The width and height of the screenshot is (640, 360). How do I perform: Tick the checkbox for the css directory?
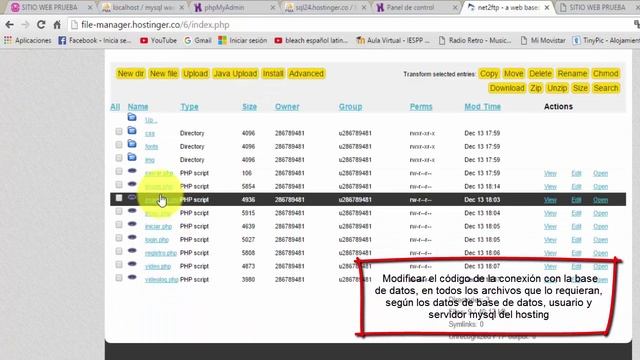click(119, 131)
